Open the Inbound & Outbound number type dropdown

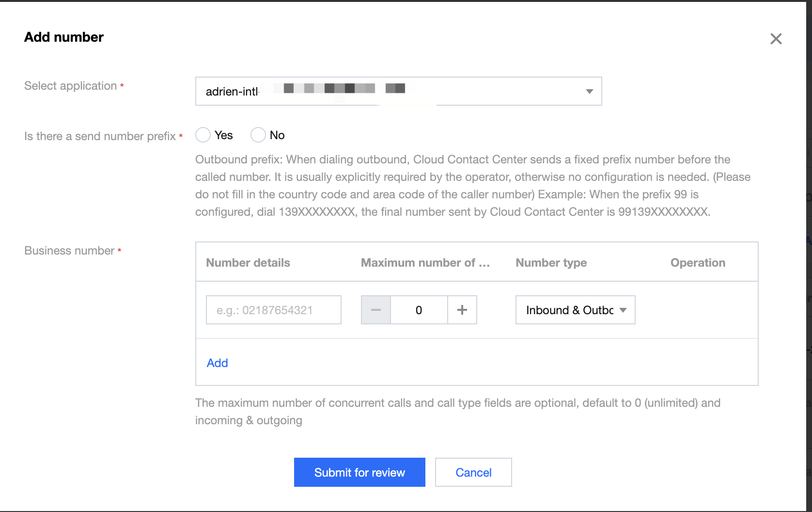(575, 310)
